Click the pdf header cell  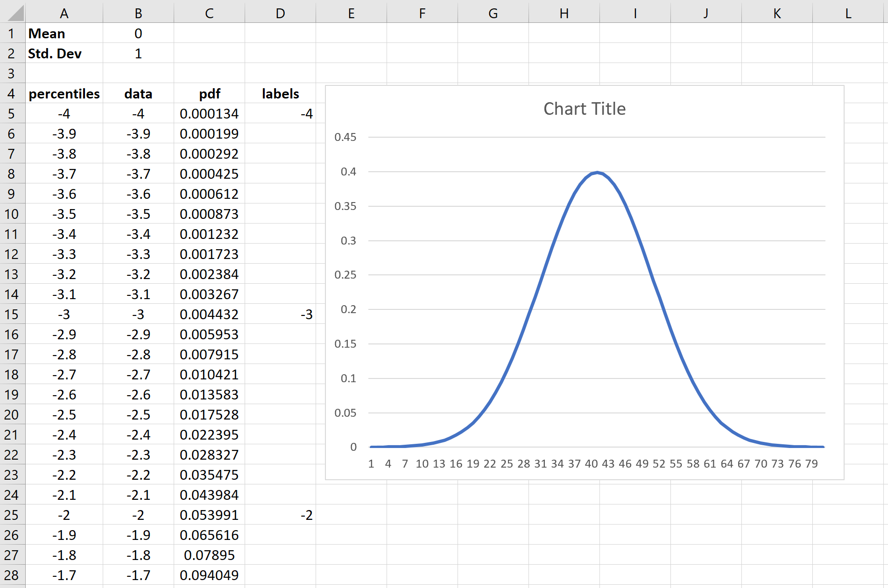click(x=209, y=93)
